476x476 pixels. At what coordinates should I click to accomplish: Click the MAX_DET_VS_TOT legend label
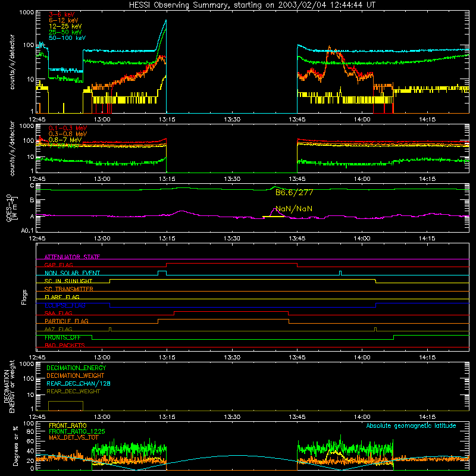pyautogui.click(x=74, y=437)
